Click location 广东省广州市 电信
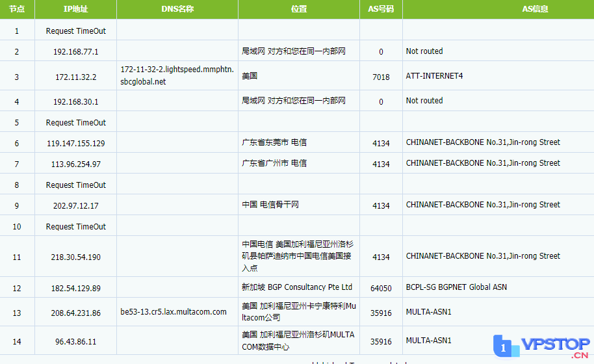Image resolution: width=594 pixels, height=364 pixels. (x=274, y=163)
